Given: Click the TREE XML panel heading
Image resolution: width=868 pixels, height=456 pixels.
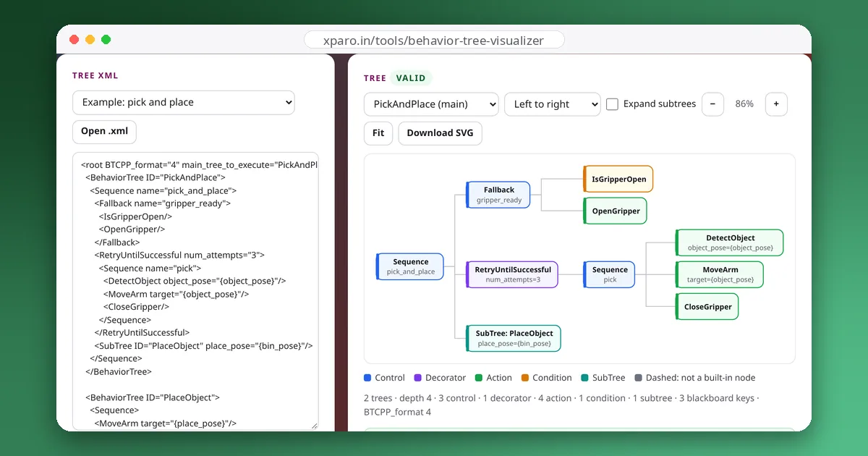Looking at the screenshot, I should [x=95, y=75].
